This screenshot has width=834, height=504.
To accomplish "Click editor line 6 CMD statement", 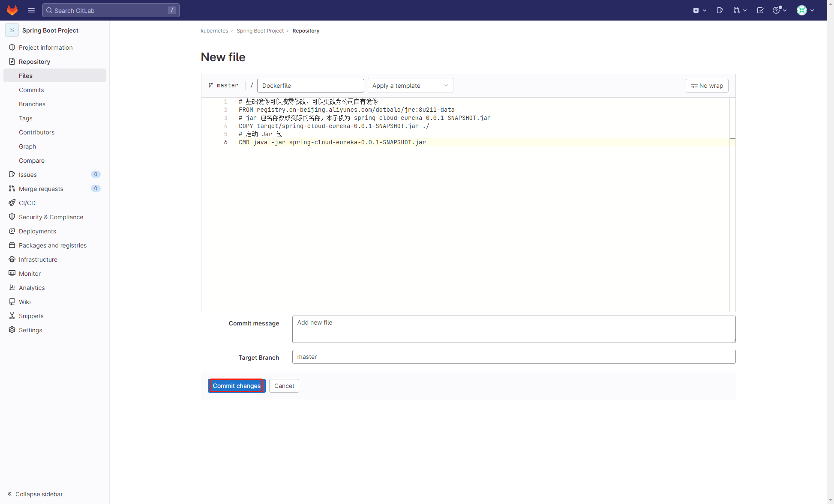I will 332,142.
